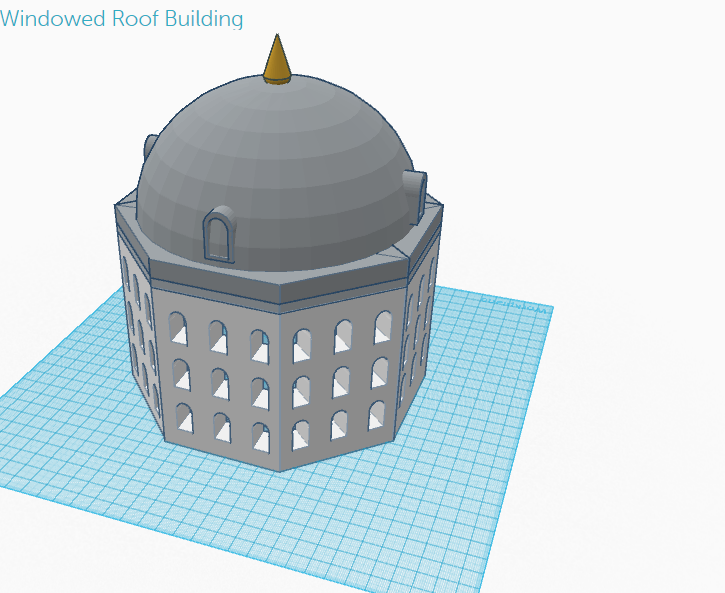Select the golden cone spire on the dome
This screenshot has height=593, width=725.
[x=277, y=59]
